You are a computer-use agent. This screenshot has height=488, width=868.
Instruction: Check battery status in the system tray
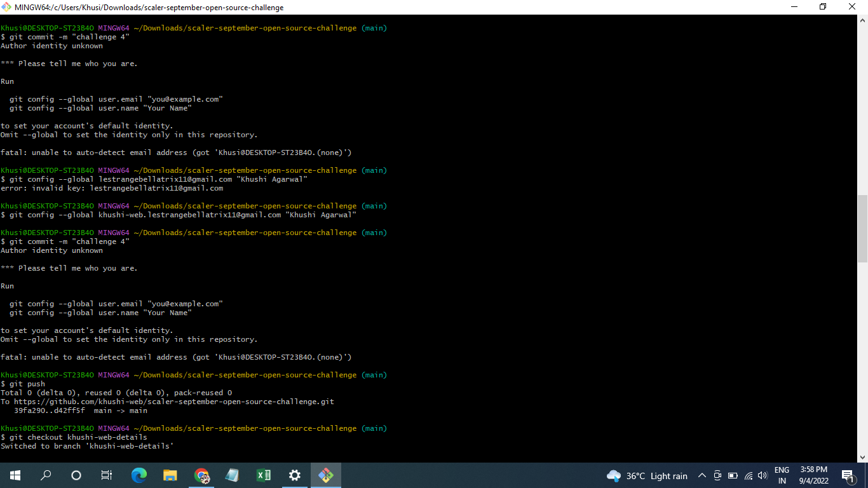731,475
